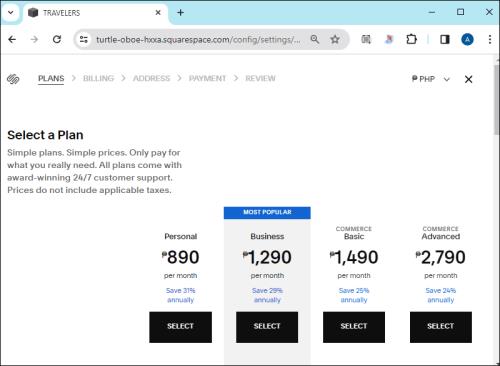Click the zoom magnifier icon in address bar
This screenshot has height=366, width=500.
315,39
